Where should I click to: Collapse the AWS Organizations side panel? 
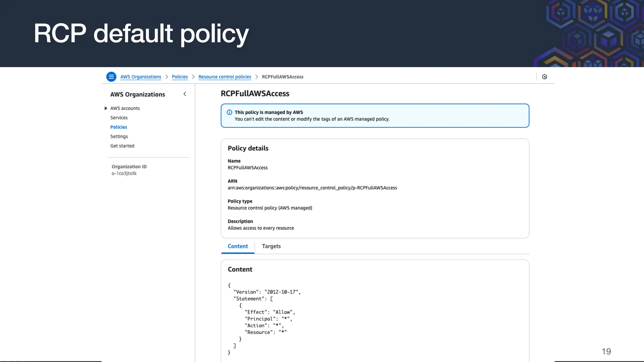click(x=185, y=94)
